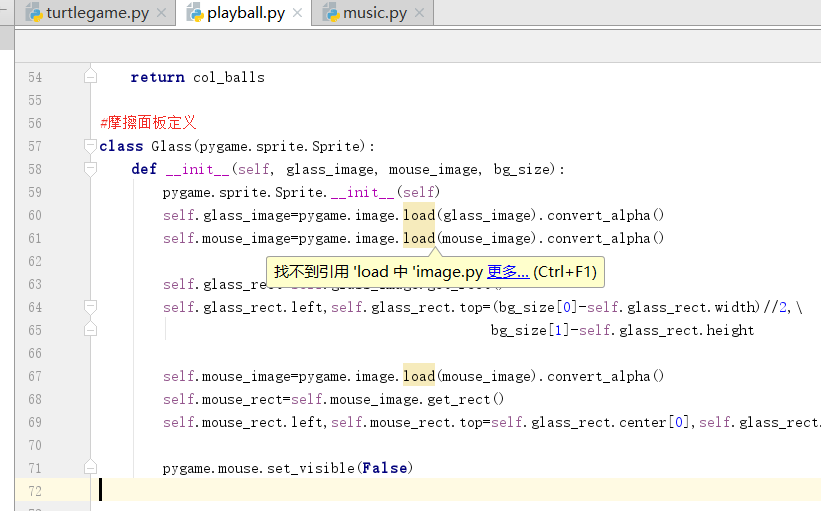Click glass_rect.height on line 65
Image resolution: width=821 pixels, height=511 pixels.
click(686, 330)
